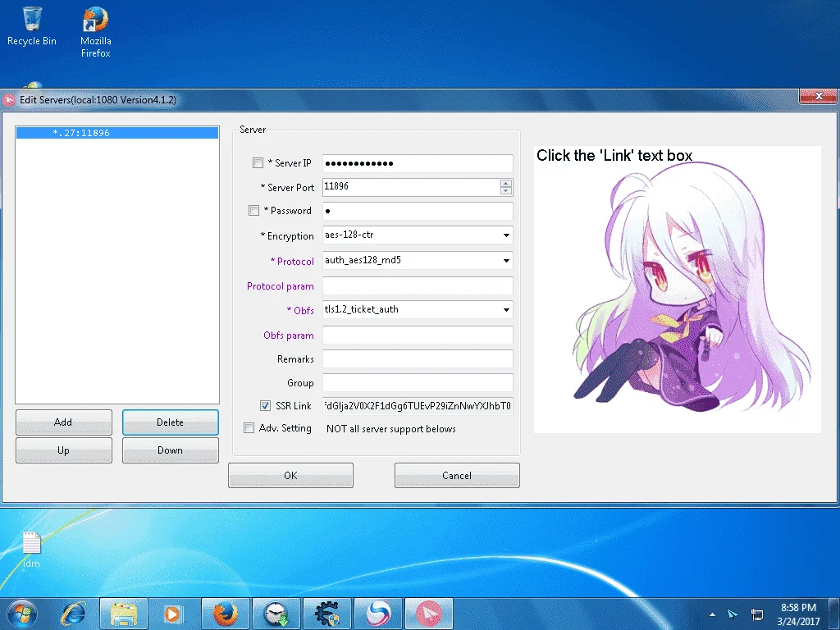The image size is (840, 630).
Task: Click the Add server button
Action: pos(64,422)
